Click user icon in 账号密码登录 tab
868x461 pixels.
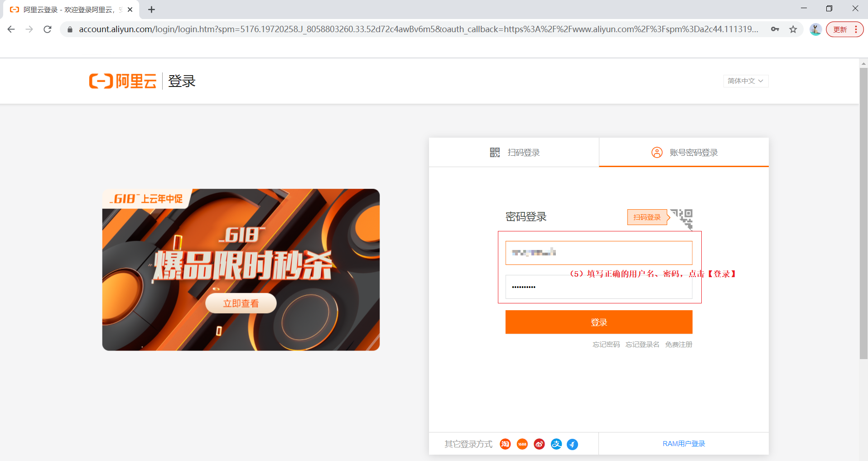[657, 153]
